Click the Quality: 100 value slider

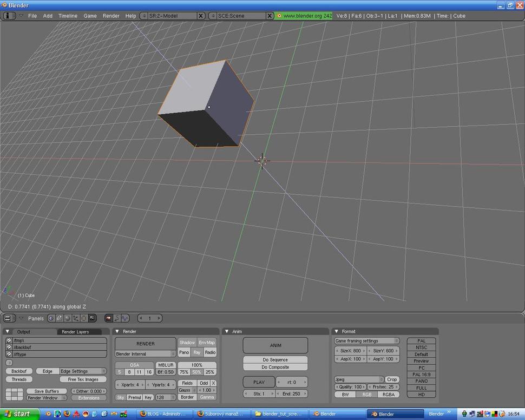(351, 387)
